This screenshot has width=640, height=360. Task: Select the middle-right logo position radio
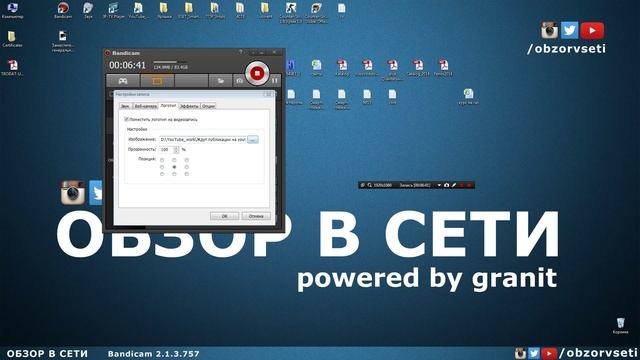click(187, 167)
